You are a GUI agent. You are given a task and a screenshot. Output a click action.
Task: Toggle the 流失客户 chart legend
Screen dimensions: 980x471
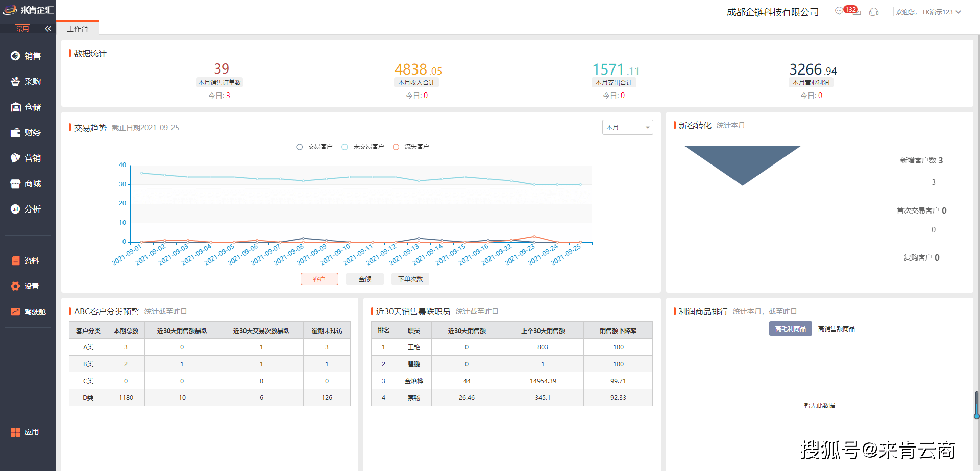pos(409,147)
